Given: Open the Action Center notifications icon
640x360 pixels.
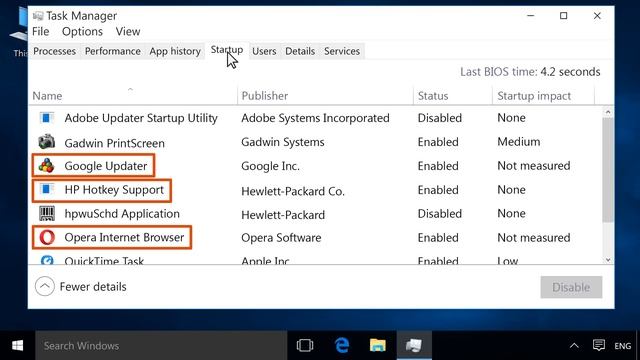Looking at the screenshot, I should click(598, 346).
